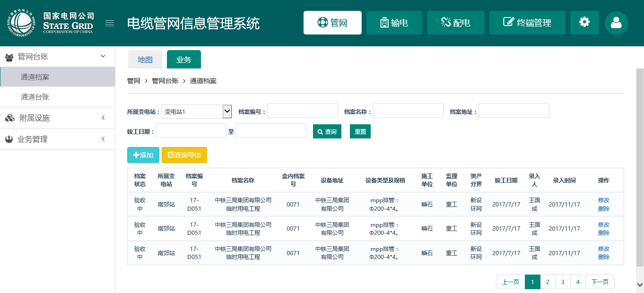Open the settings gear icon

pos(584,23)
